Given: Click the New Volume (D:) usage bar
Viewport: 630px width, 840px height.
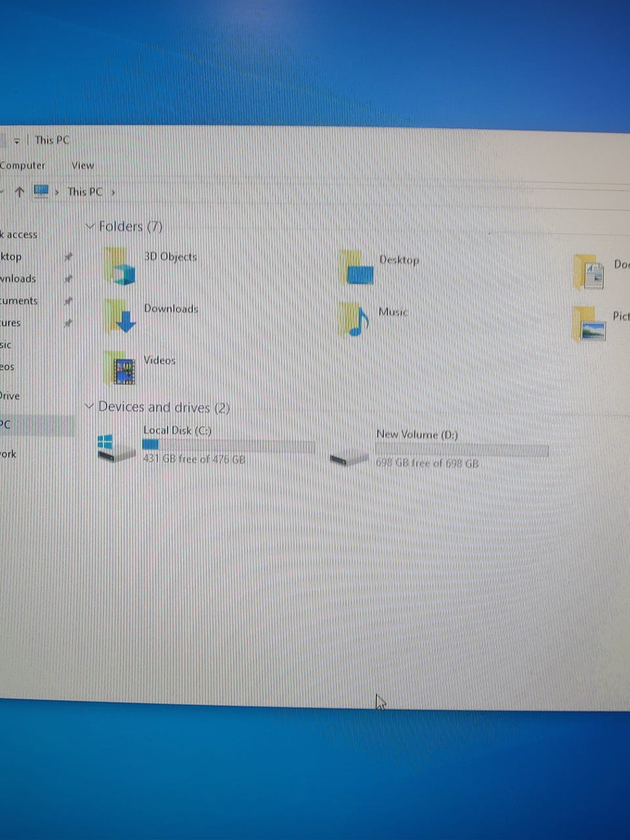Looking at the screenshot, I should pyautogui.click(x=461, y=450).
